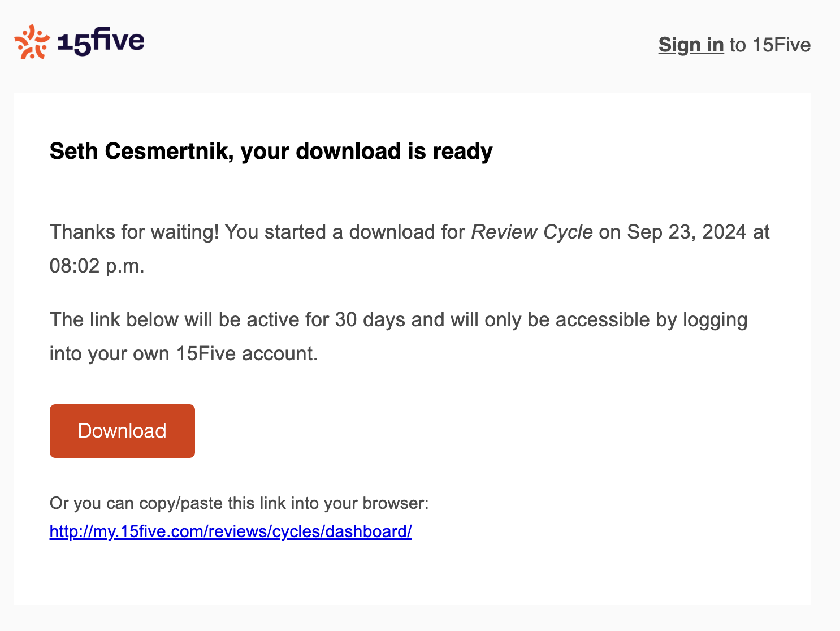Click the italicized 'Review Cycle' text

coord(532,232)
